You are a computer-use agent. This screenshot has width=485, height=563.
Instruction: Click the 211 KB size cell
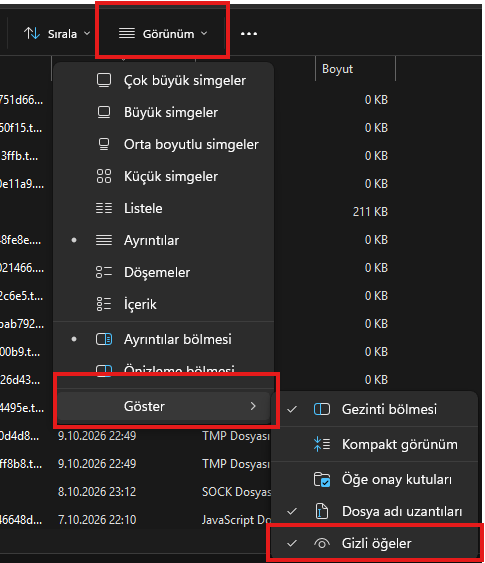click(370, 212)
